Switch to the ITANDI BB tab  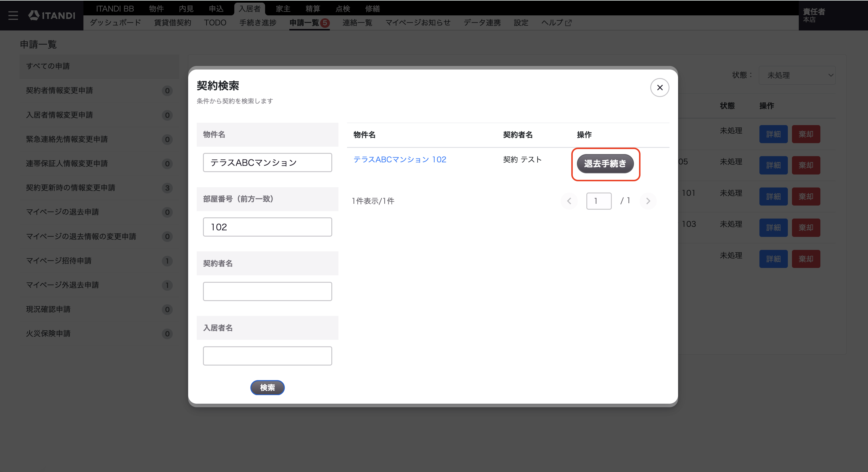pos(115,8)
